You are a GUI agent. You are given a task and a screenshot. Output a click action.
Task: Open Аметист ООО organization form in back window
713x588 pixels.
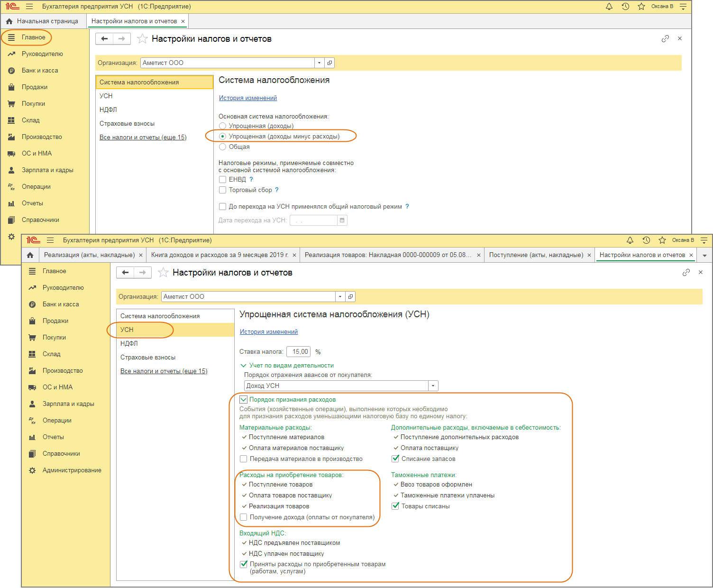[329, 63]
